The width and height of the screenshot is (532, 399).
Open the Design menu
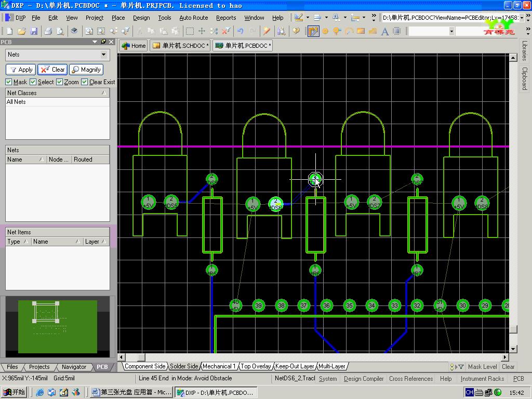(x=141, y=18)
